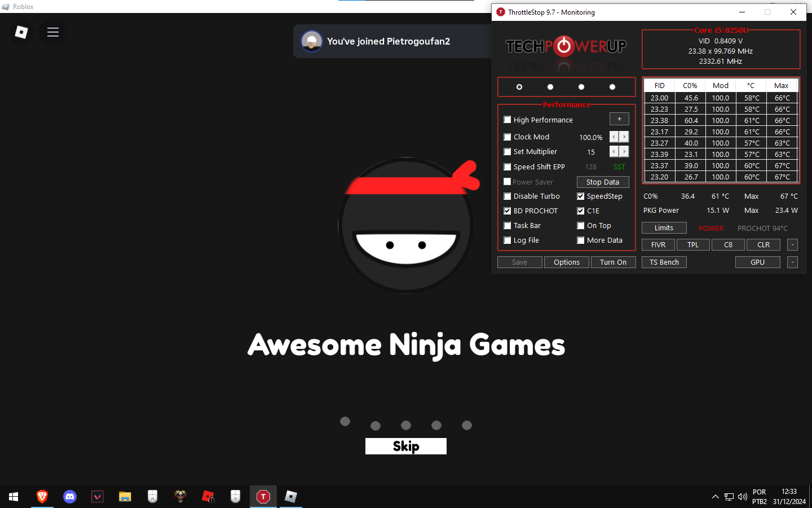Open the Windows Start menu

tap(14, 497)
